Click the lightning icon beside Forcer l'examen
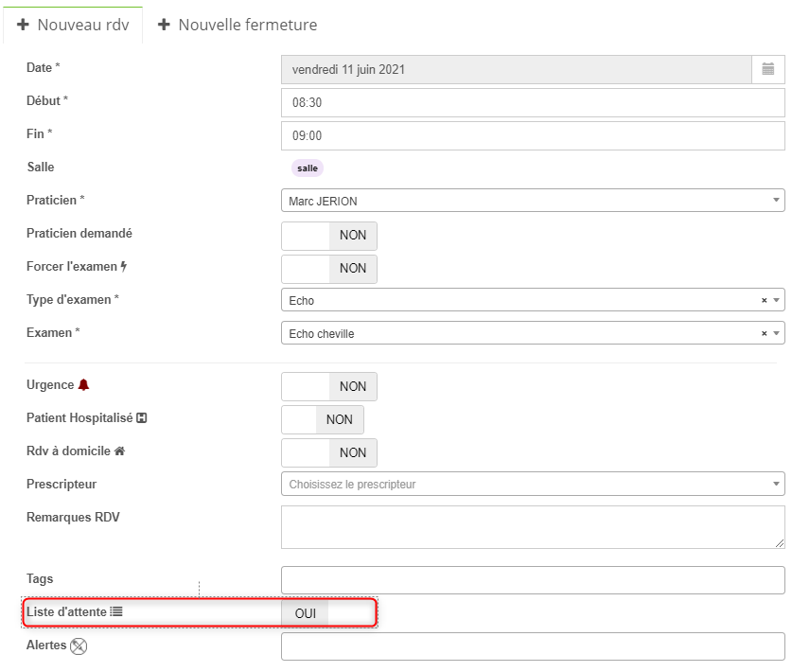Image resolution: width=792 pixels, height=672 pixels. (x=124, y=267)
